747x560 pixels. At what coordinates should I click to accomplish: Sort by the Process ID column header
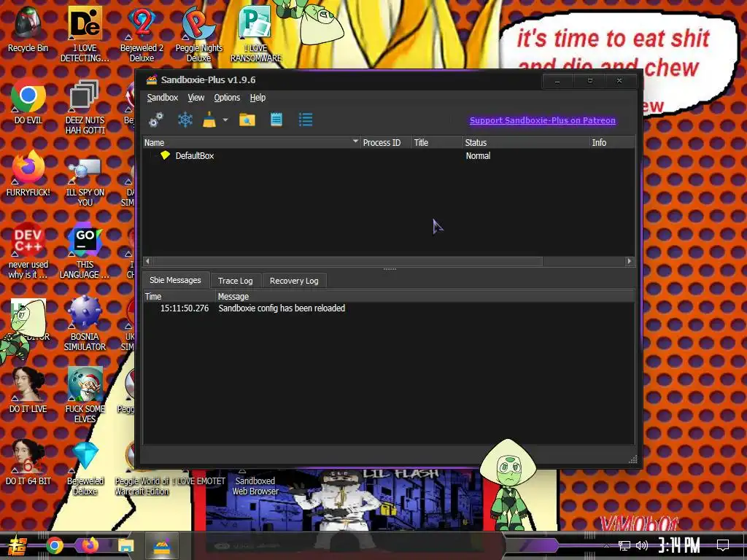[x=386, y=142]
